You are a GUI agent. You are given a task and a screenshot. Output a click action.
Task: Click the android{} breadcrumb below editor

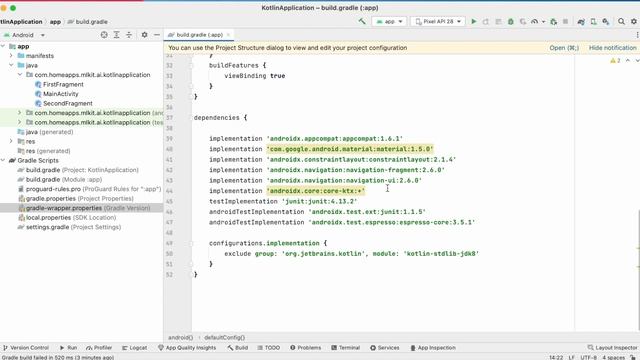pos(180,338)
